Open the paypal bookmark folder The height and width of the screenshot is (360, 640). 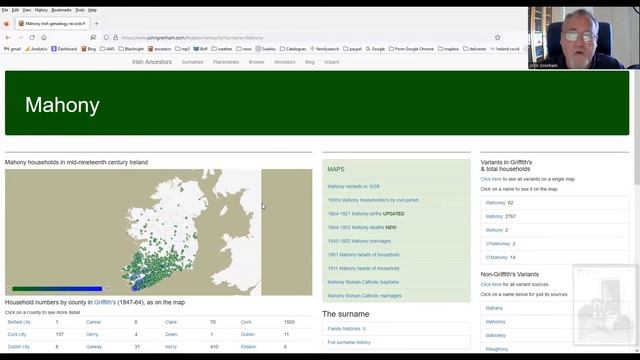(352, 49)
